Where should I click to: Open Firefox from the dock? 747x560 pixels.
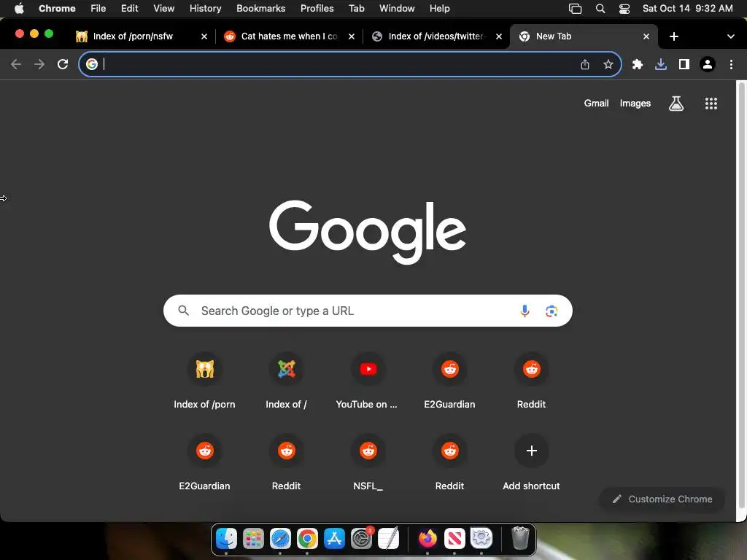pos(427,539)
